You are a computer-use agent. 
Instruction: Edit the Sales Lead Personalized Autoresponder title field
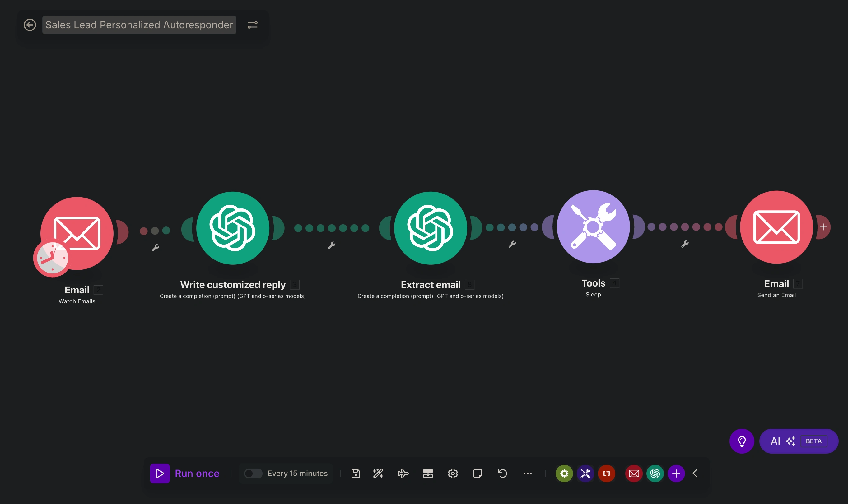click(x=139, y=25)
